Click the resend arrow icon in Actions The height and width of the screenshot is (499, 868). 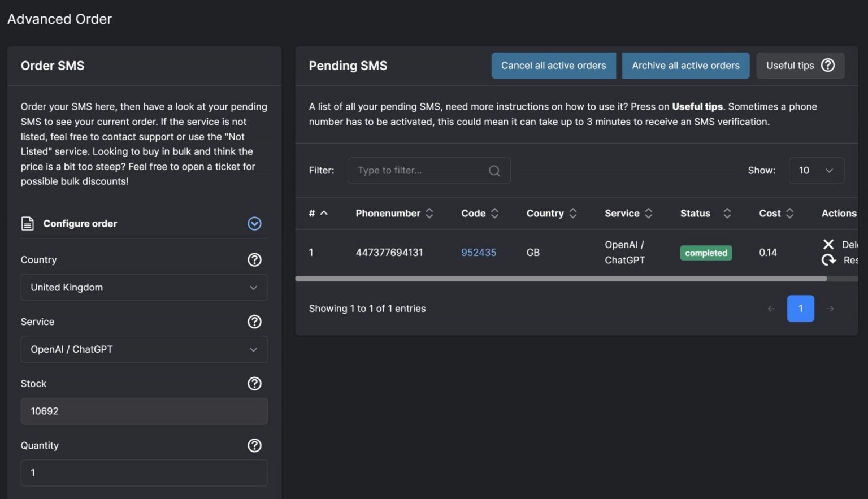tap(828, 260)
